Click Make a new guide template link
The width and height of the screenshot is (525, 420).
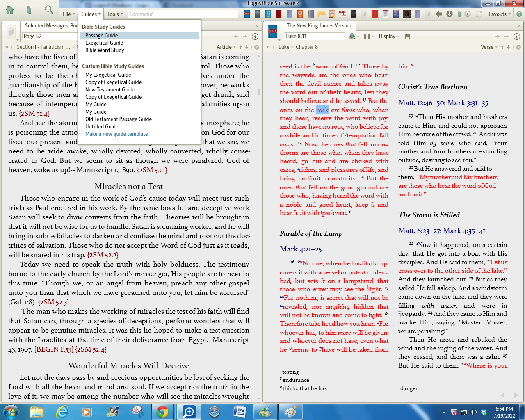tap(116, 134)
